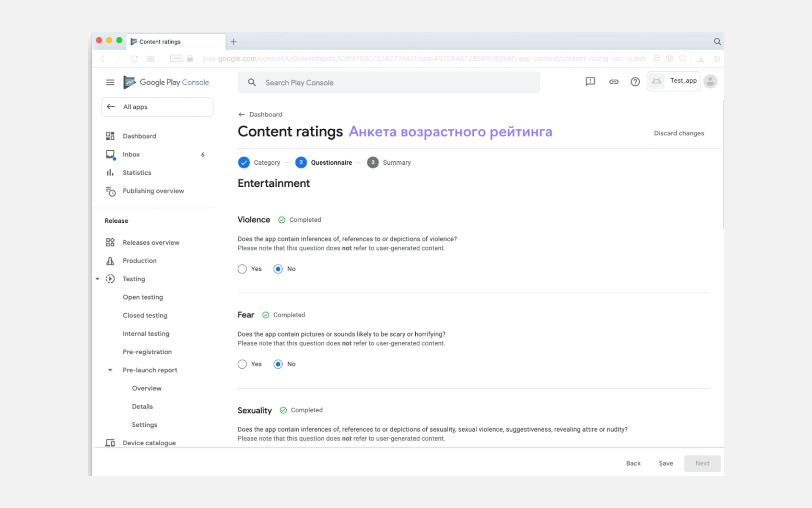This screenshot has width=812, height=508.
Task: Click the feedback message icon in header
Action: click(590, 81)
